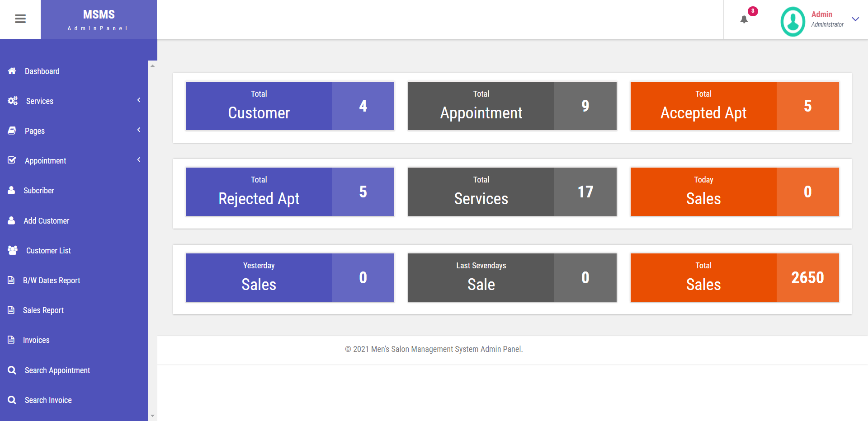Image resolution: width=868 pixels, height=421 pixels.
Task: Expand the Admin account dropdown arrow
Action: click(855, 19)
